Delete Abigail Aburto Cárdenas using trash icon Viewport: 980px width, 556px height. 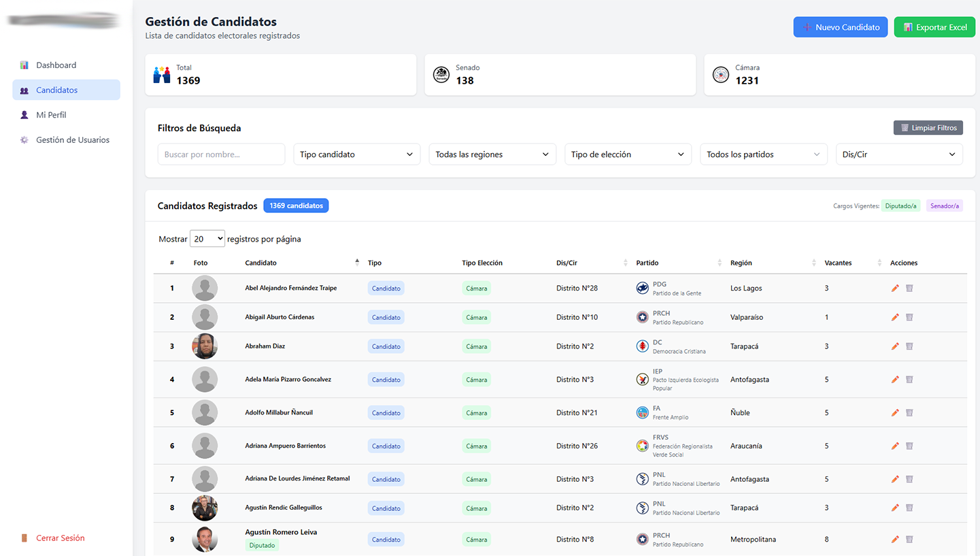[909, 317]
